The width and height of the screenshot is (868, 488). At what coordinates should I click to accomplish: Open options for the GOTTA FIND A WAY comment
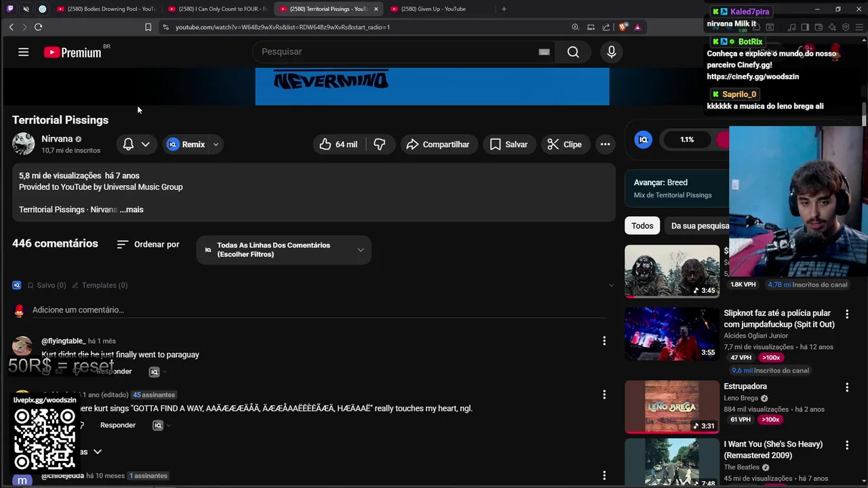(x=604, y=394)
